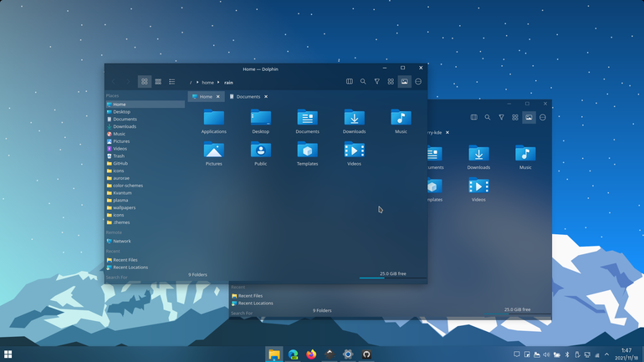This screenshot has height=362, width=644.
Task: Open the Templates folder in the front window
Action: tap(307, 154)
